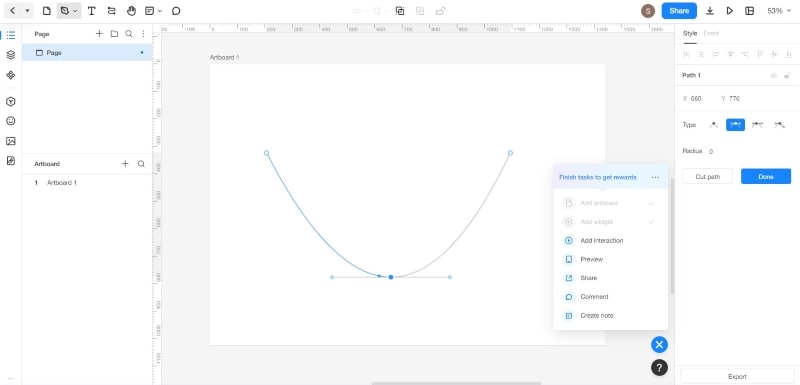The height and width of the screenshot is (385, 800).
Task: Select the connector line tool
Action: pos(112,11)
